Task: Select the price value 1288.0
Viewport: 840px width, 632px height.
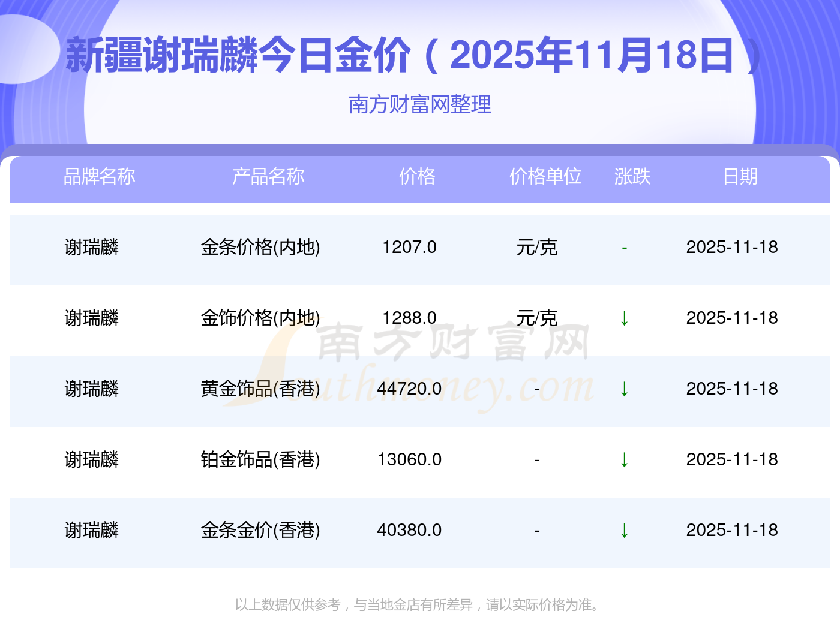Action: [x=409, y=318]
